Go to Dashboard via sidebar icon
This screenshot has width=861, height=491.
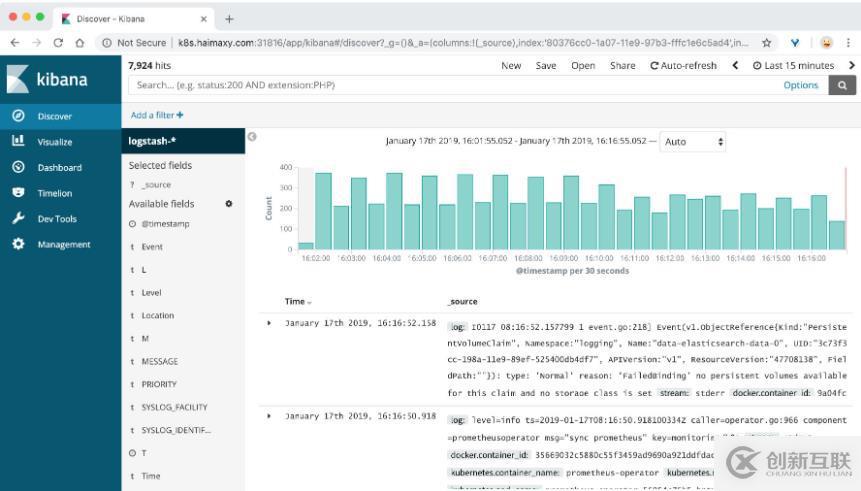[18, 167]
